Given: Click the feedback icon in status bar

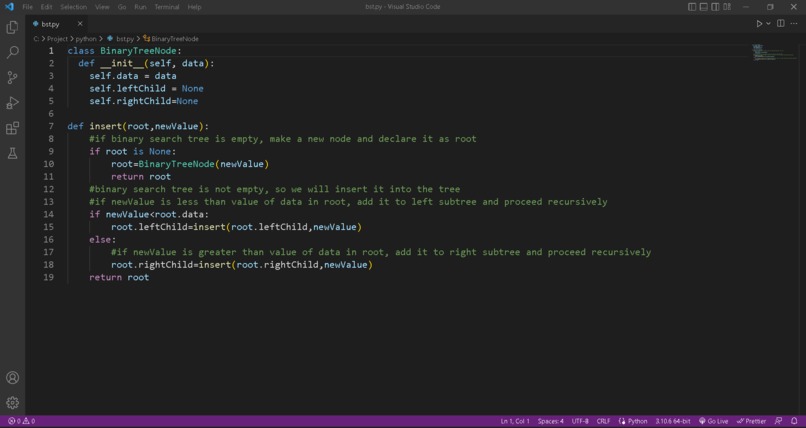Looking at the screenshot, I should (x=778, y=421).
